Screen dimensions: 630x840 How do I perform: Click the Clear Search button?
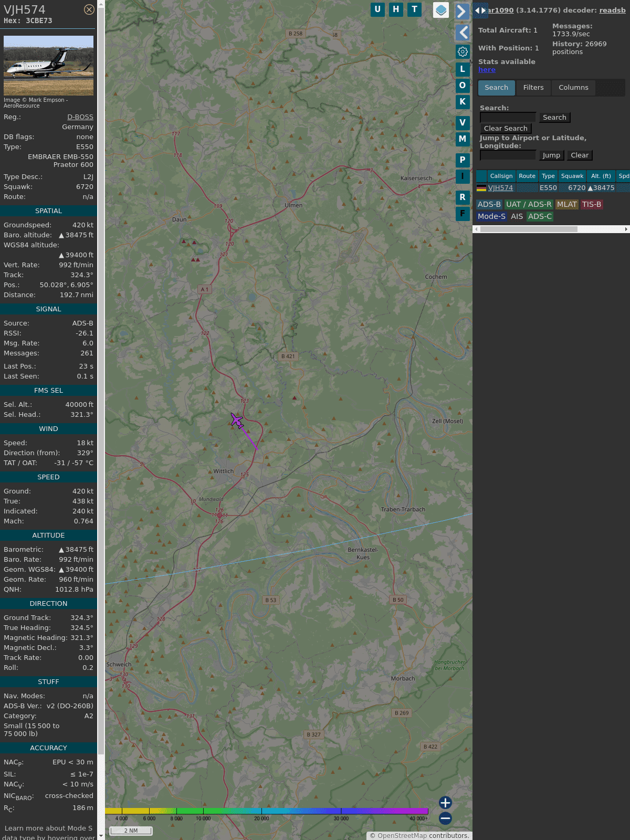click(x=506, y=129)
